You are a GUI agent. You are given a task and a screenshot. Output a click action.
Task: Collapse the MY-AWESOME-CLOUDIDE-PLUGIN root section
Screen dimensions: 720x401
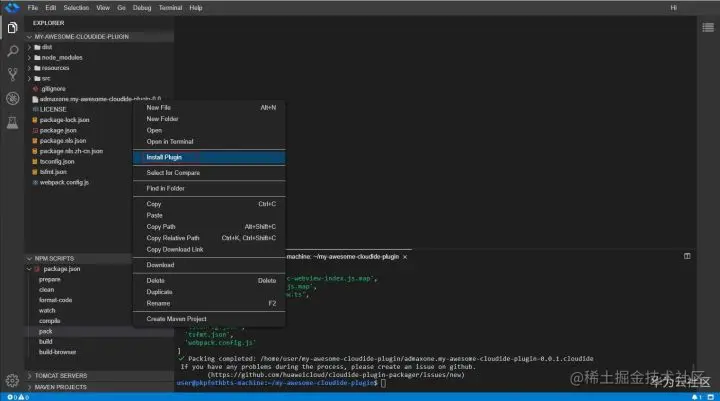pyautogui.click(x=29, y=37)
